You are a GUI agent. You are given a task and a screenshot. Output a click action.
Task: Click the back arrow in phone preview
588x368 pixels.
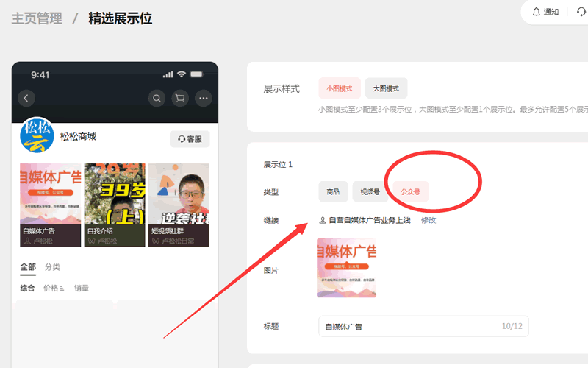click(26, 99)
